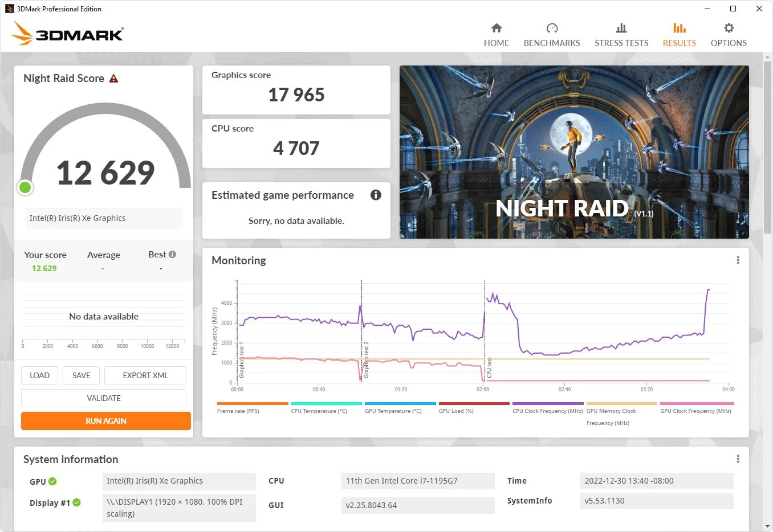Click GPU value in System information

click(179, 481)
